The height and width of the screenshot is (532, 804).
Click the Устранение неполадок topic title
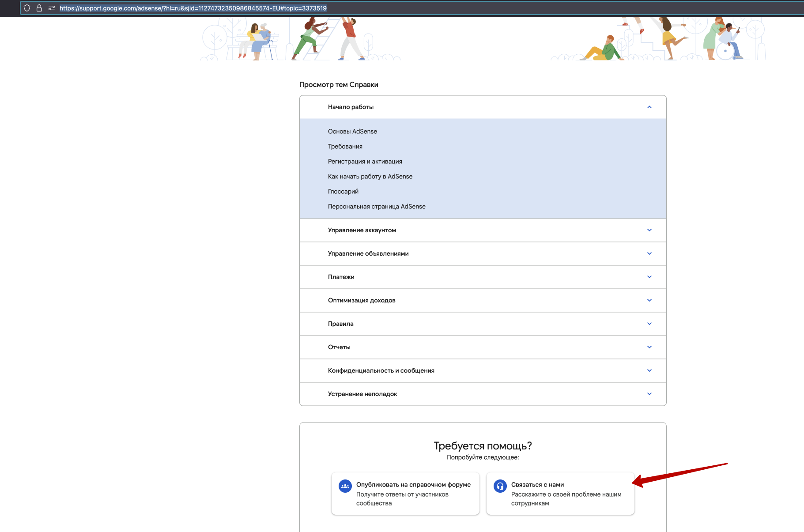pos(362,394)
